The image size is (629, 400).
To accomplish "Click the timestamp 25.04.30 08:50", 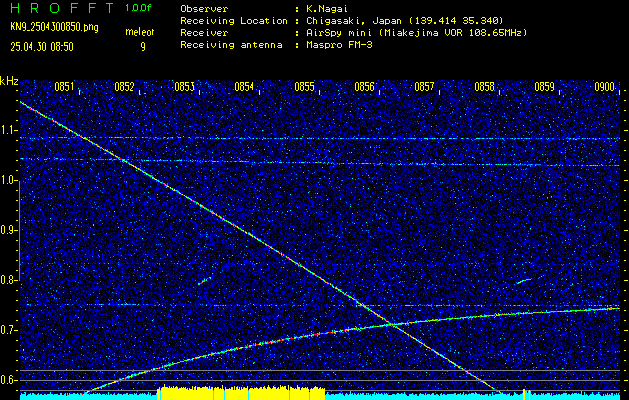I will point(42,47).
